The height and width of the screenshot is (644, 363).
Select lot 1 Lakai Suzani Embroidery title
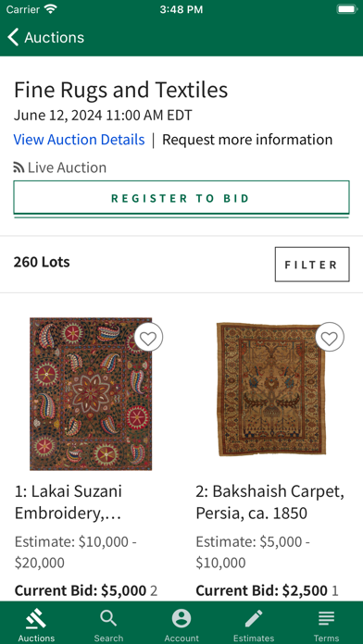coord(69,502)
